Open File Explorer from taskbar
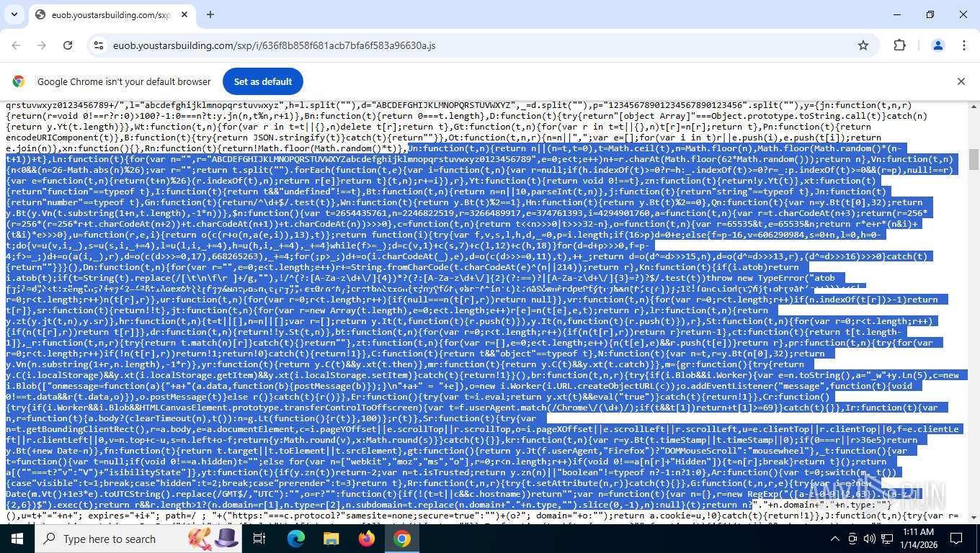Viewport: 980px width, 553px height. tap(331, 539)
